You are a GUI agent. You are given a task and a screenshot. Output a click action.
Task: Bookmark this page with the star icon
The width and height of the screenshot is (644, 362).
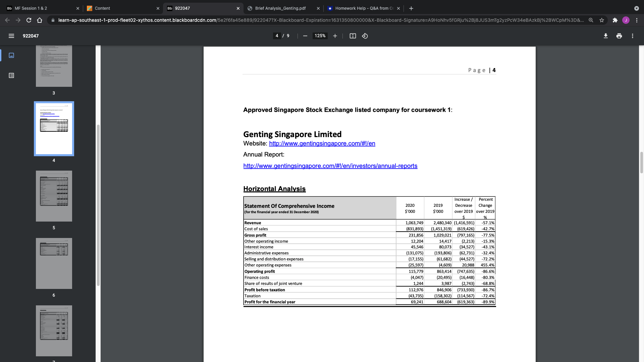[x=601, y=20]
